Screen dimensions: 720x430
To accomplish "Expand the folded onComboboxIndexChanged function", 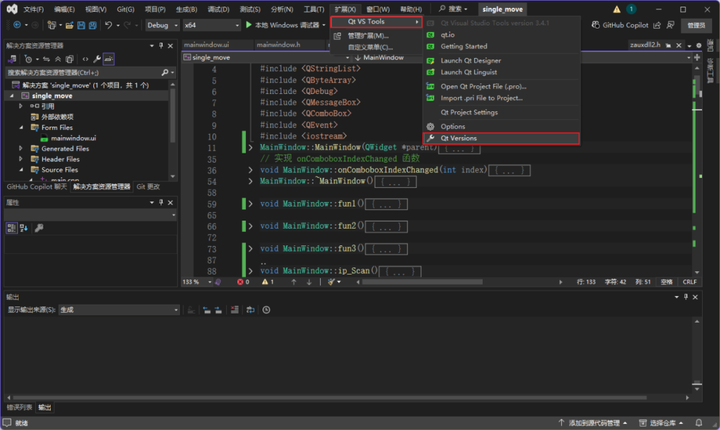I will (x=250, y=170).
